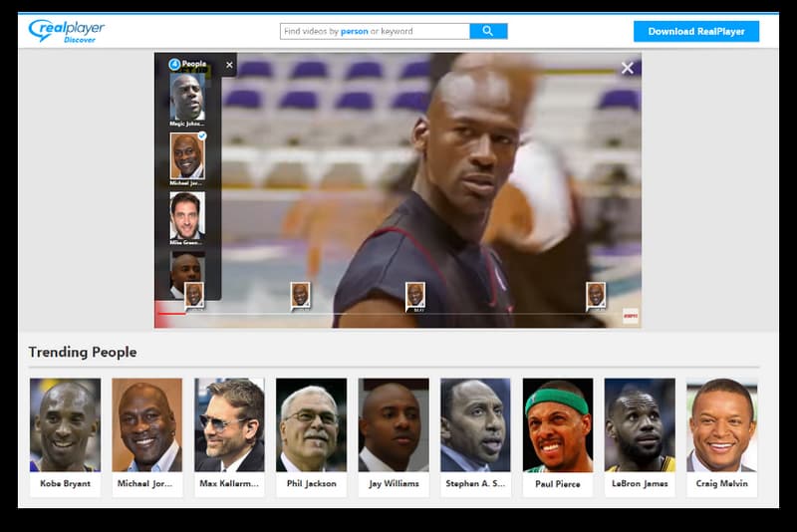This screenshot has width=797, height=532.
Task: Open Kobe Bryant trending card
Action: pos(65,436)
